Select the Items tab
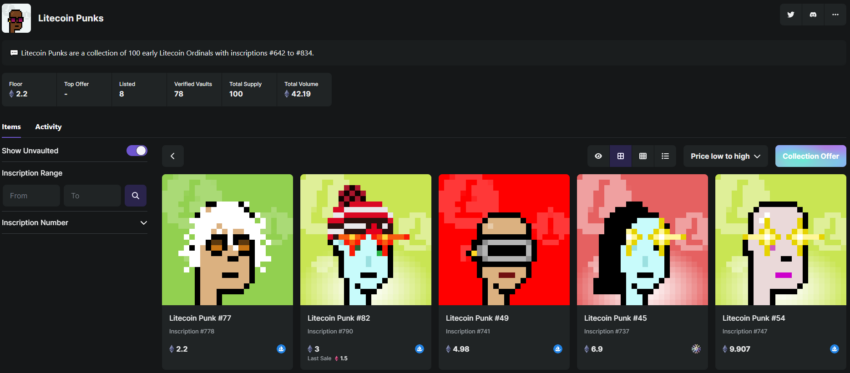This screenshot has height=373, width=850. click(11, 127)
